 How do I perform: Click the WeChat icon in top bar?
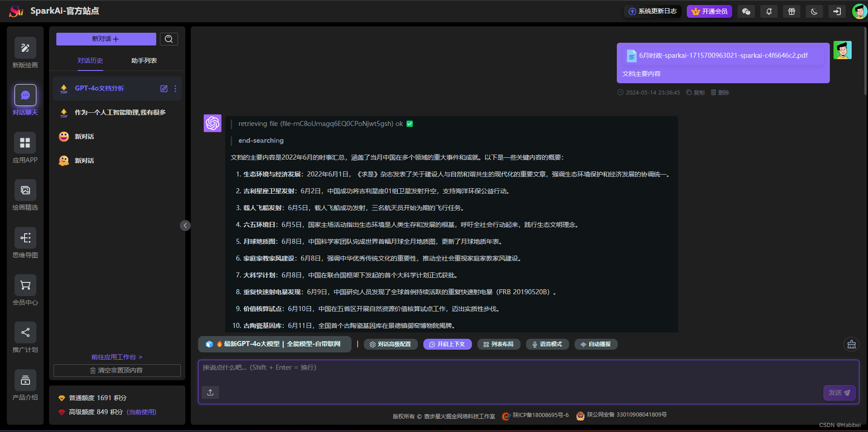[x=746, y=11]
